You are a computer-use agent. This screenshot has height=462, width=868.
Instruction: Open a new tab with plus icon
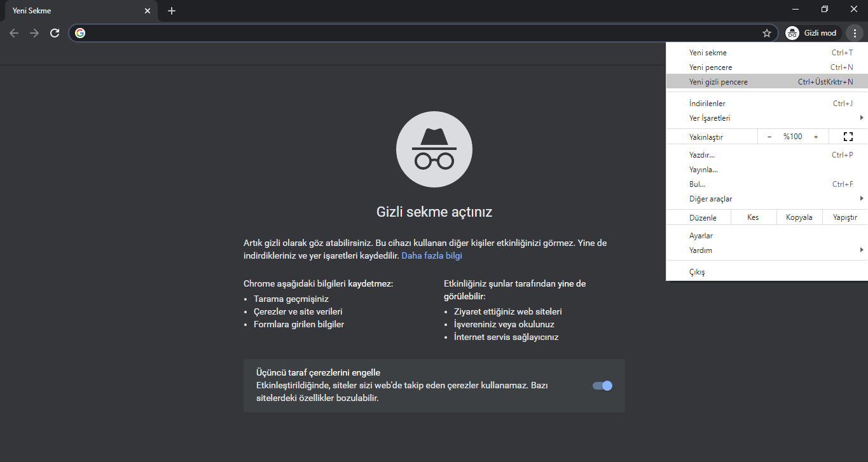(172, 11)
